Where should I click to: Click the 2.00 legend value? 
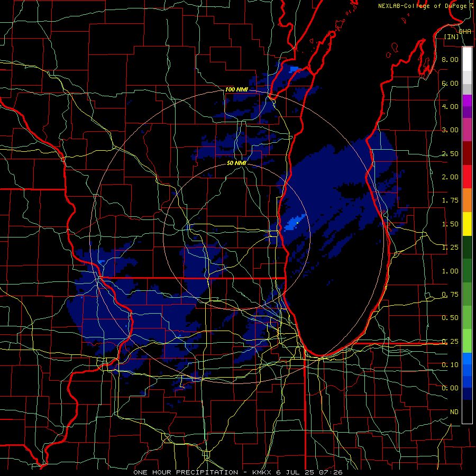coord(450,177)
